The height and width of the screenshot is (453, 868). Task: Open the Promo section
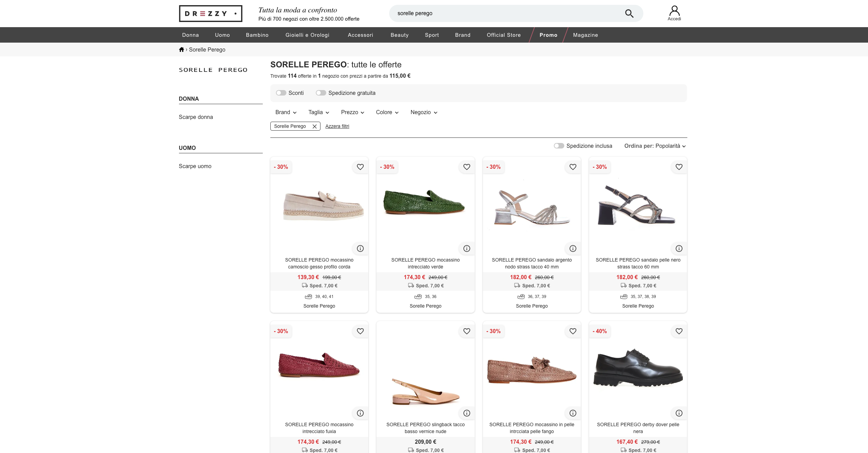pyautogui.click(x=548, y=35)
